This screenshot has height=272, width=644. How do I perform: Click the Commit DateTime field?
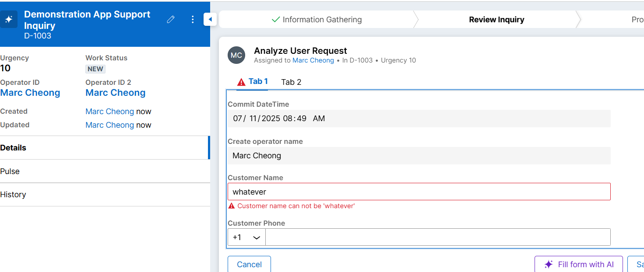(419, 119)
